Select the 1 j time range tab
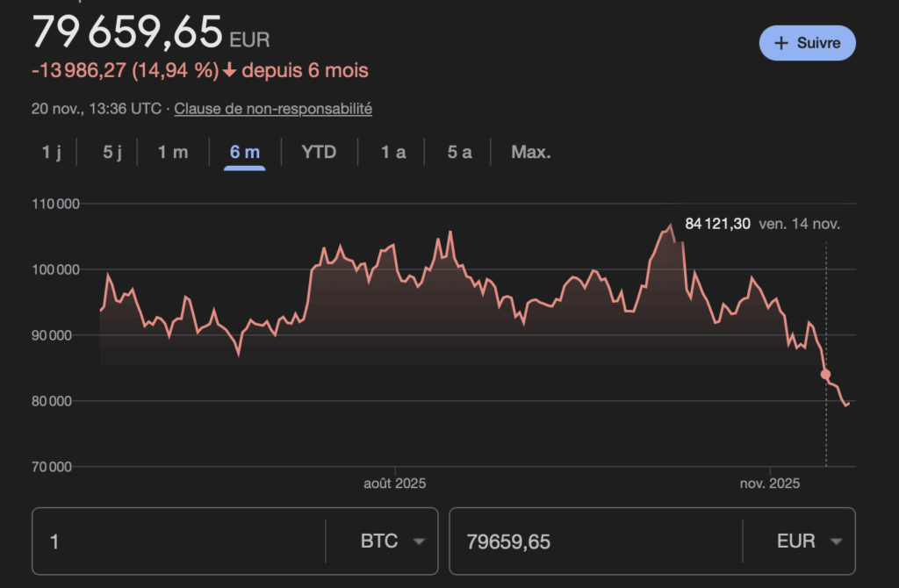This screenshot has height=588, width=899. coord(52,152)
